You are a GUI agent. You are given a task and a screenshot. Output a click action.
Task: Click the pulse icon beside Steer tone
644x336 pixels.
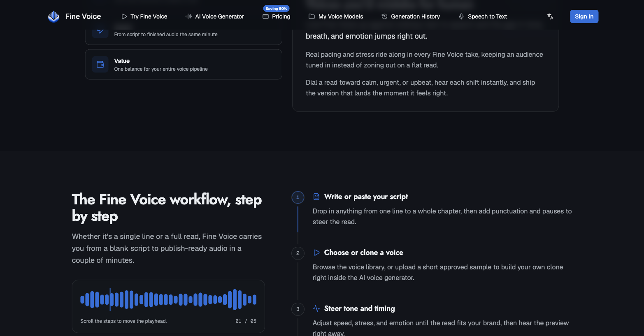point(316,308)
